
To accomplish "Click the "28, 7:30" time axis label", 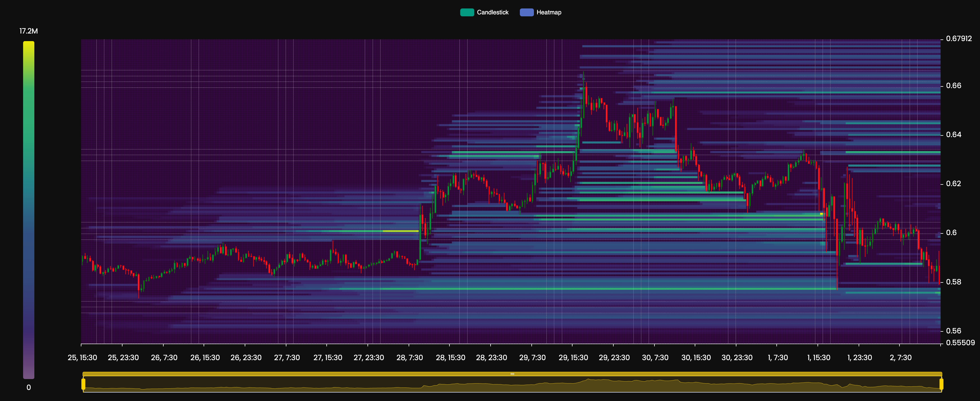I will tap(409, 358).
